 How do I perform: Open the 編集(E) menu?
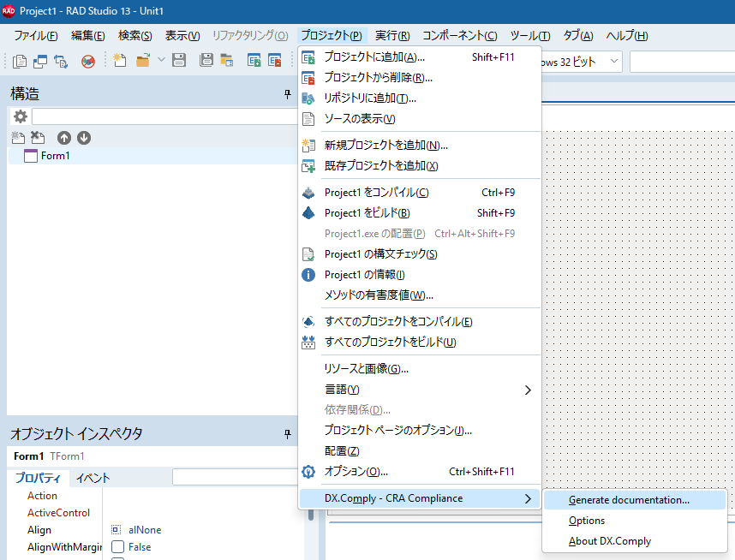coord(87,36)
